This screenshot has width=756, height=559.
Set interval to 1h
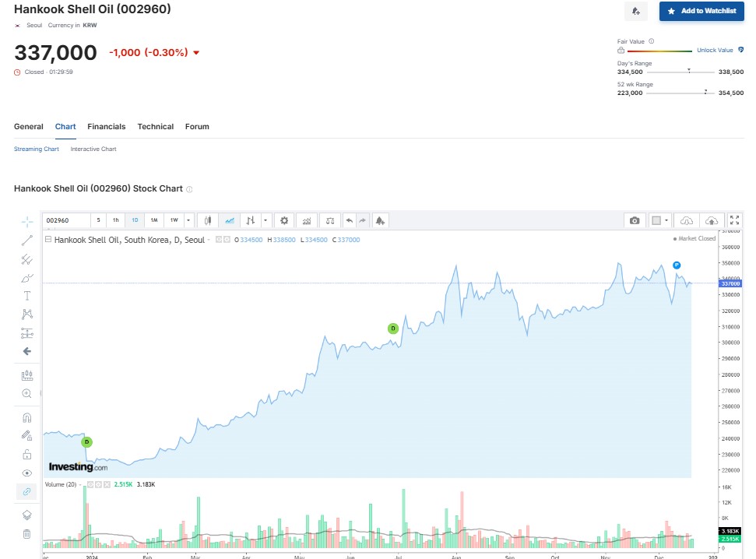(x=116, y=220)
